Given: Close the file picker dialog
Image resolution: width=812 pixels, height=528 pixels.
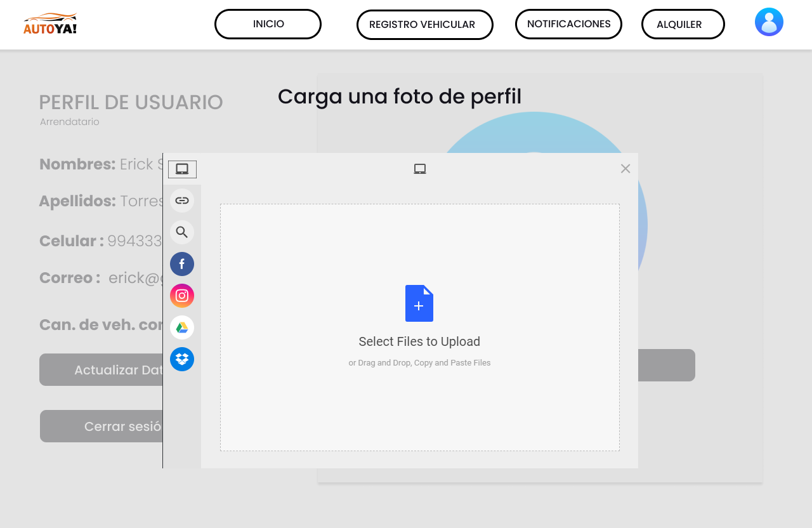Looking at the screenshot, I should [x=625, y=168].
